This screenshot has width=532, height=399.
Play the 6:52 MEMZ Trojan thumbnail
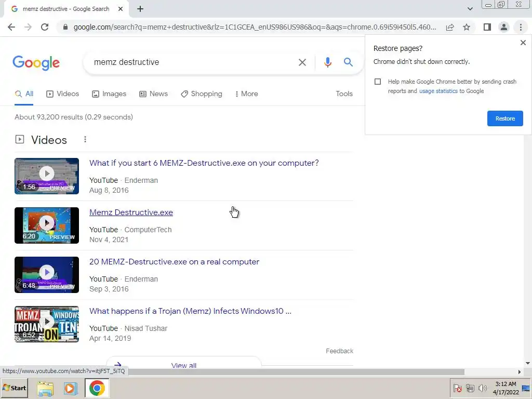47,324
